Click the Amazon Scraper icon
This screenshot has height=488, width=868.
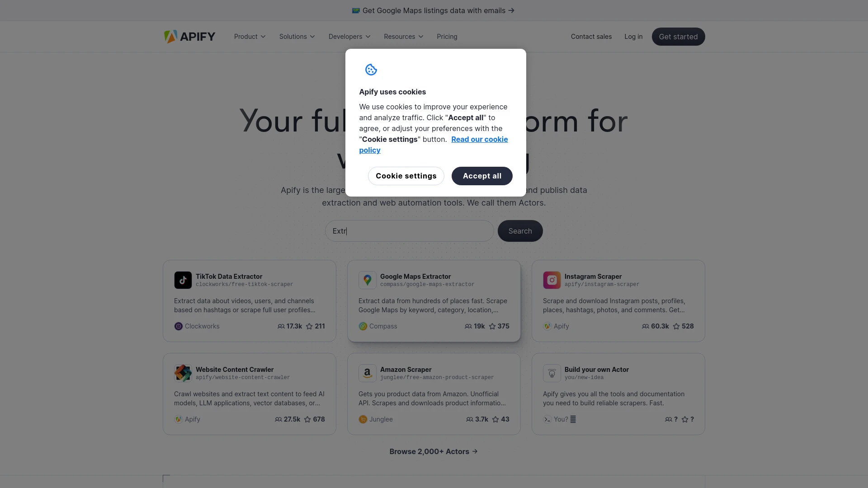point(367,373)
